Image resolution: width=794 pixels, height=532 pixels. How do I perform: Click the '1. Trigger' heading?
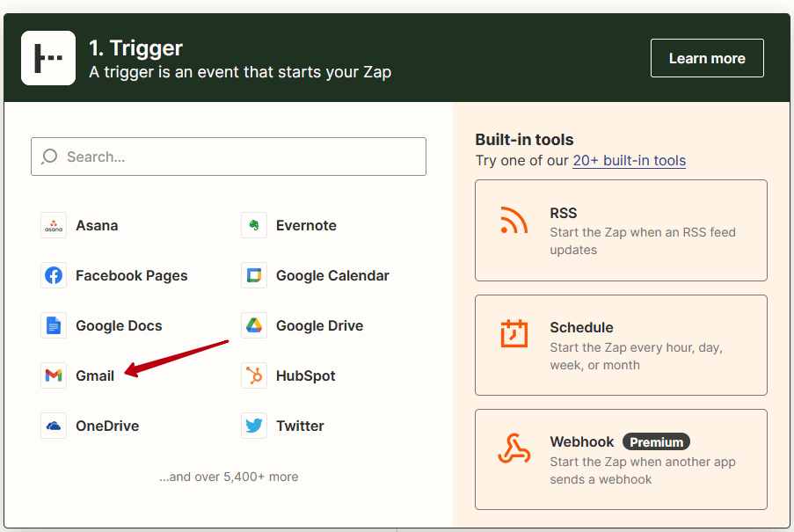pyautogui.click(x=135, y=48)
